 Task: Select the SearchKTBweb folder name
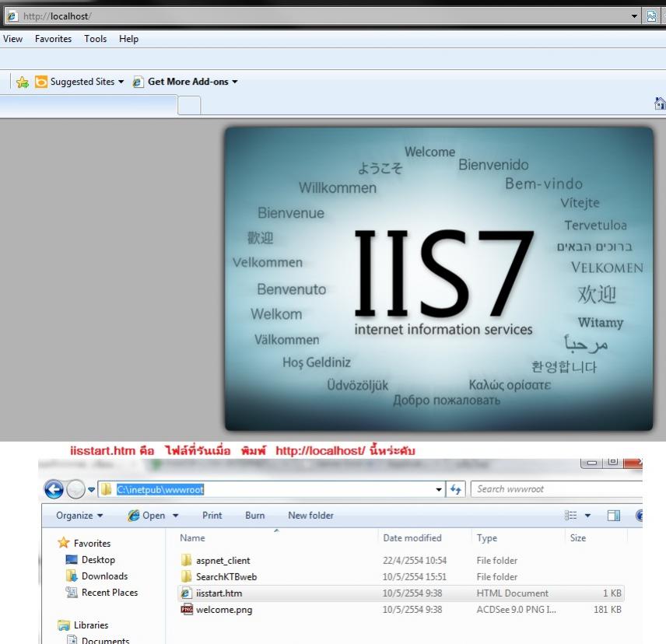(x=226, y=577)
